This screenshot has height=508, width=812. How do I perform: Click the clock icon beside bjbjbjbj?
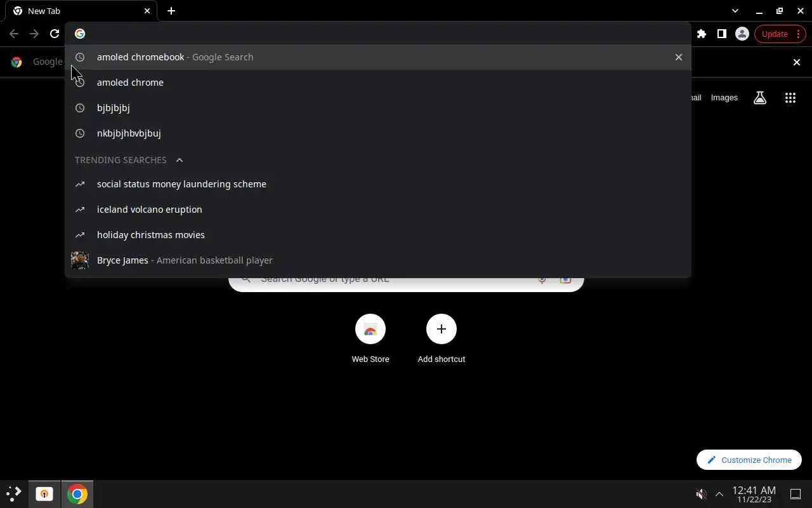click(80, 108)
